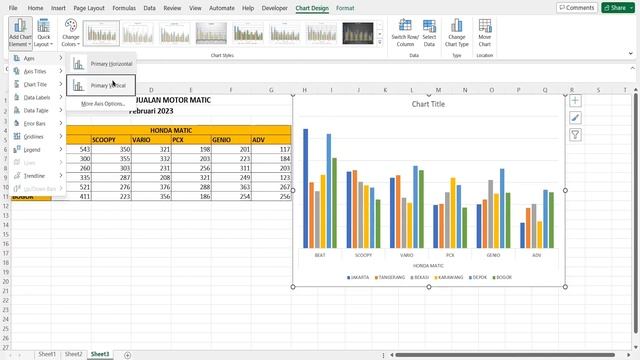Select the cell containing 543
This screenshot has height=360, width=640.
tap(72, 149)
